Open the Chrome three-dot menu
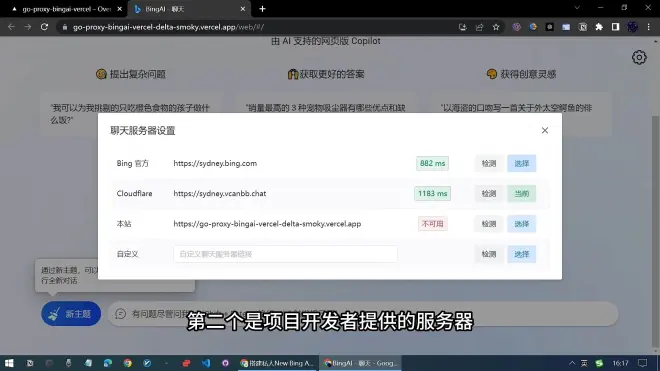Image resolution: width=660 pixels, height=371 pixels. tap(649, 27)
